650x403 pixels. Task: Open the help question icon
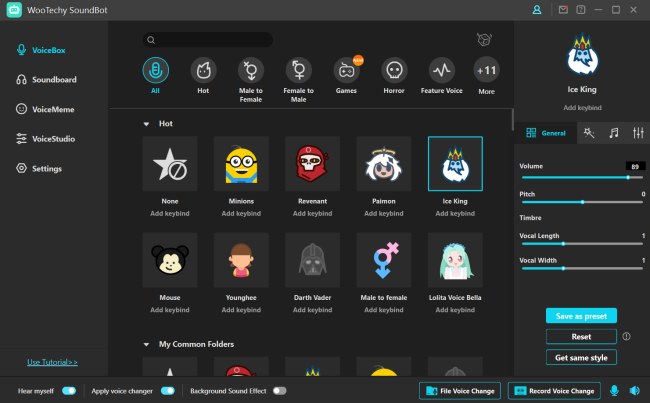click(581, 10)
